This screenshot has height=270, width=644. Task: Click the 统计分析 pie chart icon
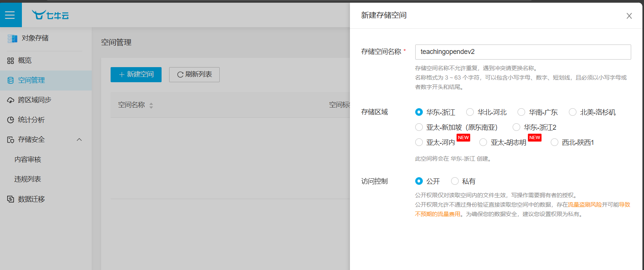pyautogui.click(x=11, y=120)
